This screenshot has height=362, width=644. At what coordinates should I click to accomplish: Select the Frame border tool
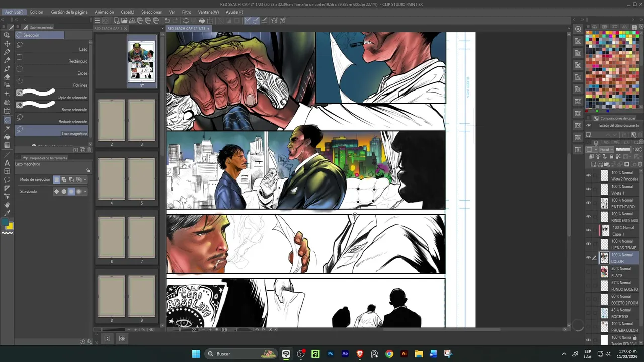7,171
